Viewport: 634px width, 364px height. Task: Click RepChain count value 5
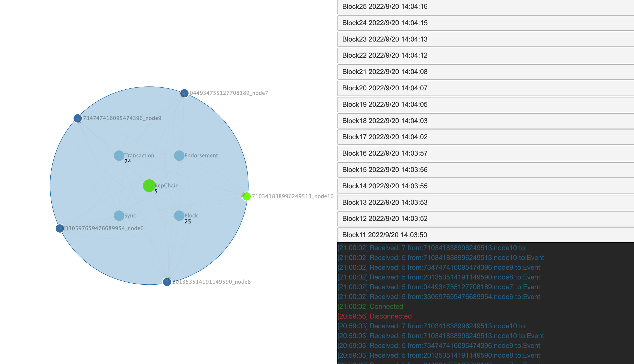tap(156, 192)
